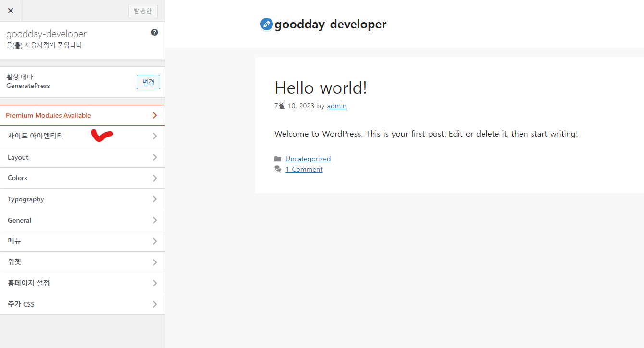Open the 사이트 아이덴티티 section

click(82, 137)
